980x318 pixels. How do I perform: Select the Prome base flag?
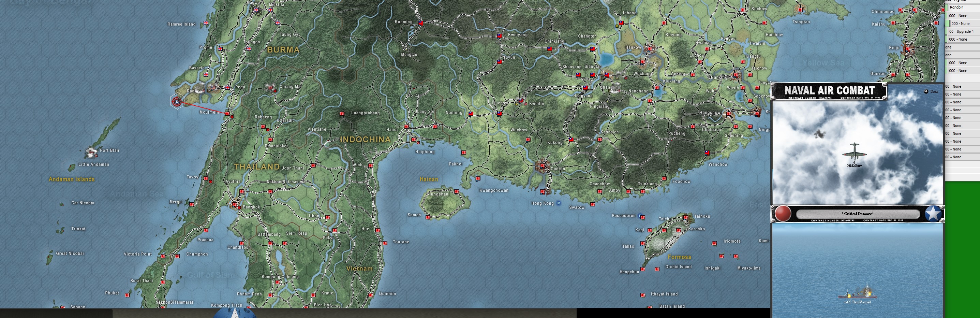220,49
